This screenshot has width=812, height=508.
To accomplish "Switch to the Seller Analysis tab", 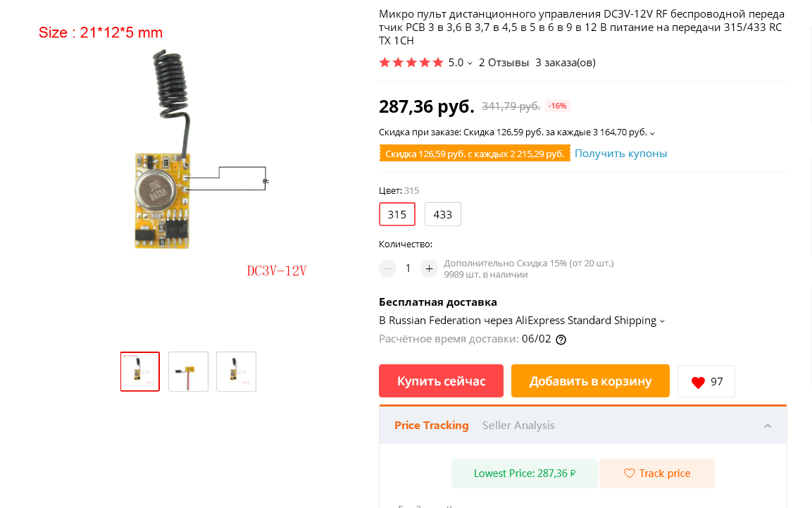I will 518,425.
